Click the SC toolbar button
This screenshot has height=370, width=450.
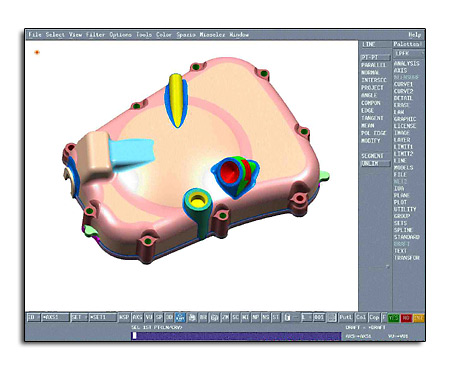click(x=235, y=317)
